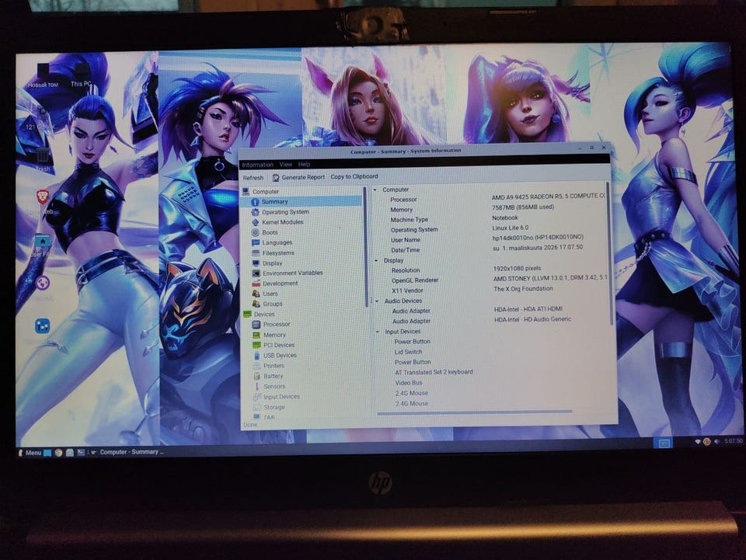Click the details pane horizontal scrollbar

coord(474,412)
